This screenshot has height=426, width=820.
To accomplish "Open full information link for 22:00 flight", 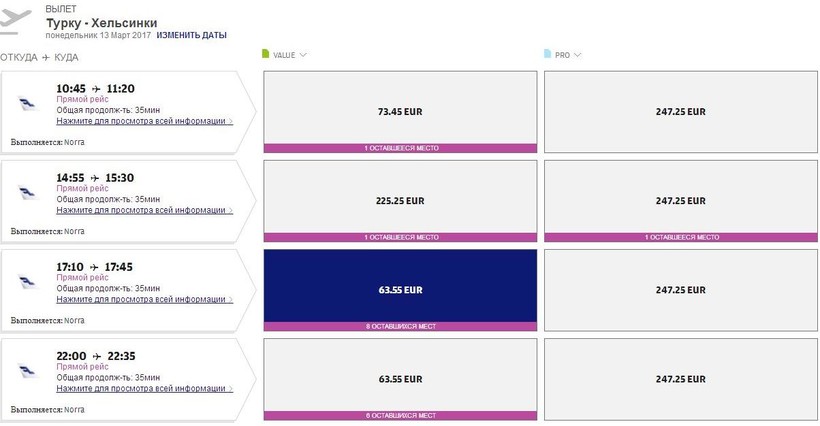I will coord(144,388).
